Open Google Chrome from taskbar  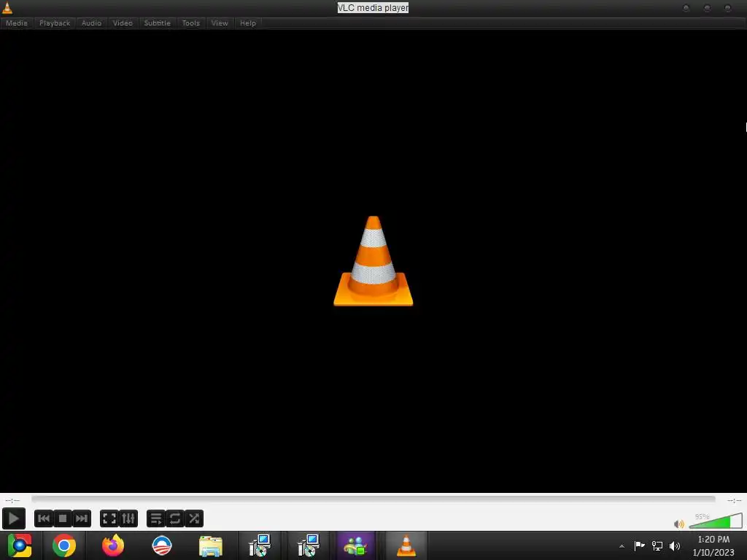click(x=64, y=545)
